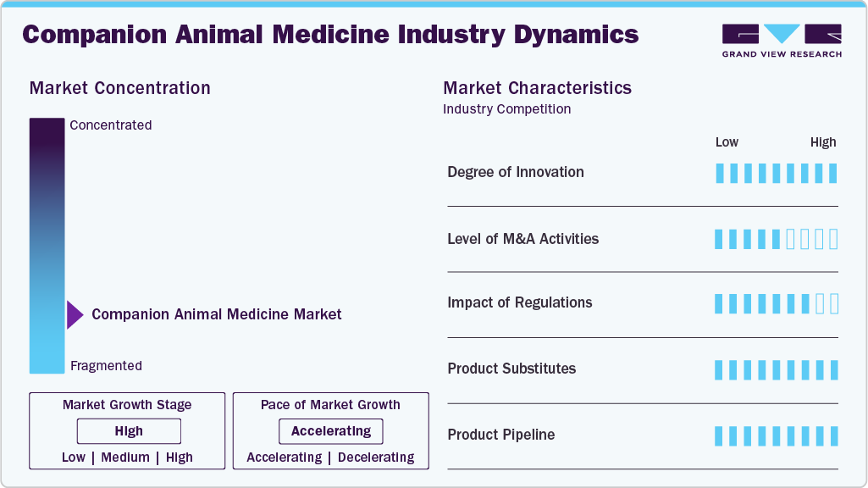
Task: Click the Market Concentration heading
Action: coord(119,88)
